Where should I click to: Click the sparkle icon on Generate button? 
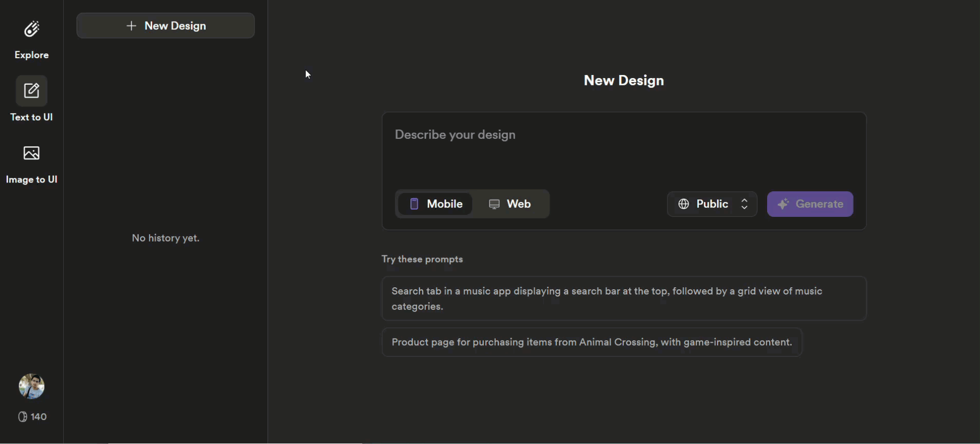[x=783, y=204]
